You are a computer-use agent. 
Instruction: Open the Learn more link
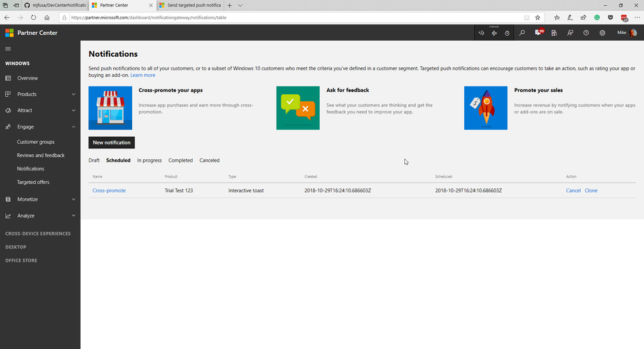(x=143, y=75)
